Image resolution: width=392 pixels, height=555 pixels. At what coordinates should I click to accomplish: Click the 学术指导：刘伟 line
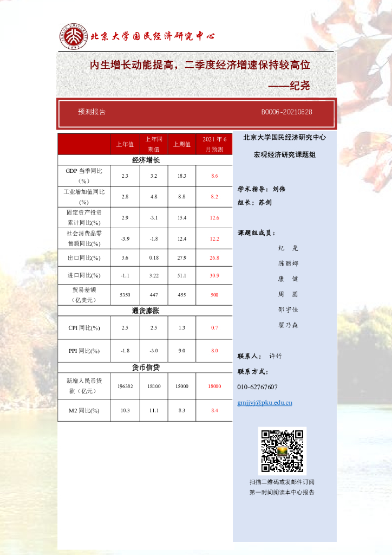(261, 189)
